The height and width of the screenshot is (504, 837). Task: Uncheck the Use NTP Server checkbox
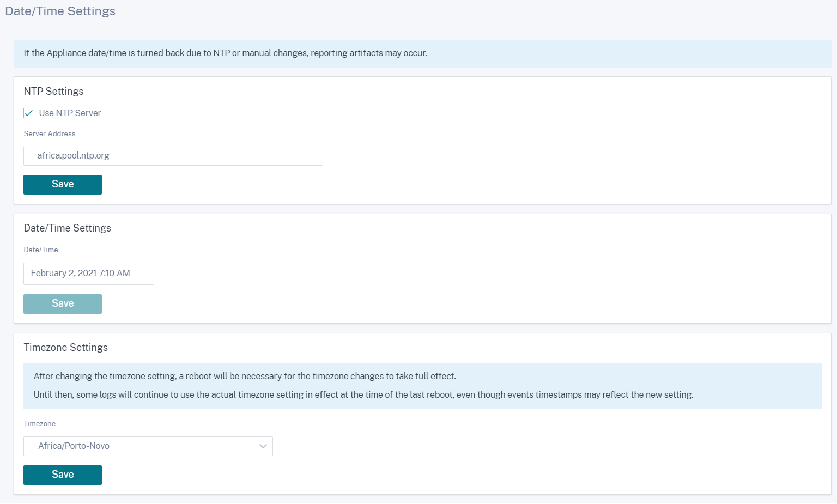click(x=29, y=113)
